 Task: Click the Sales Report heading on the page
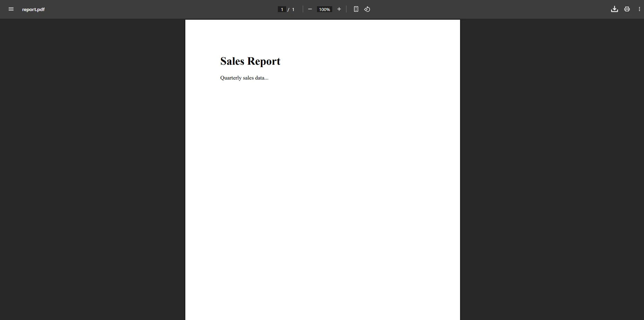tap(250, 61)
